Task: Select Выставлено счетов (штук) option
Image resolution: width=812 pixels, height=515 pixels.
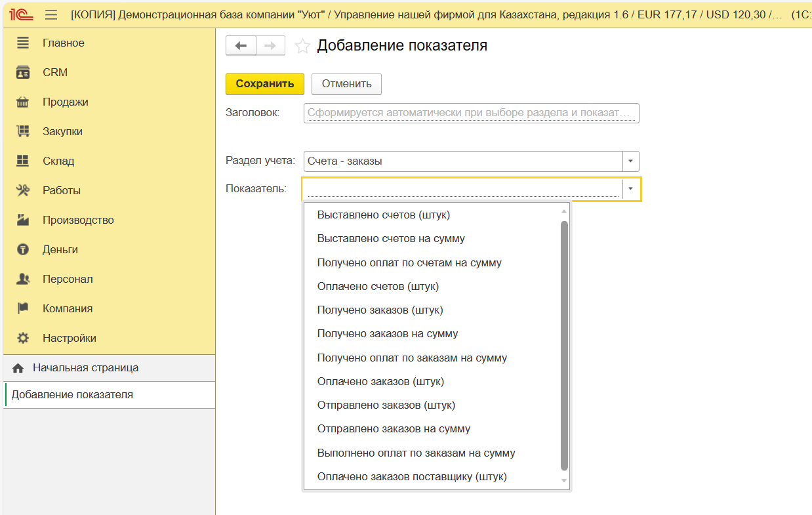Action: pyautogui.click(x=383, y=215)
